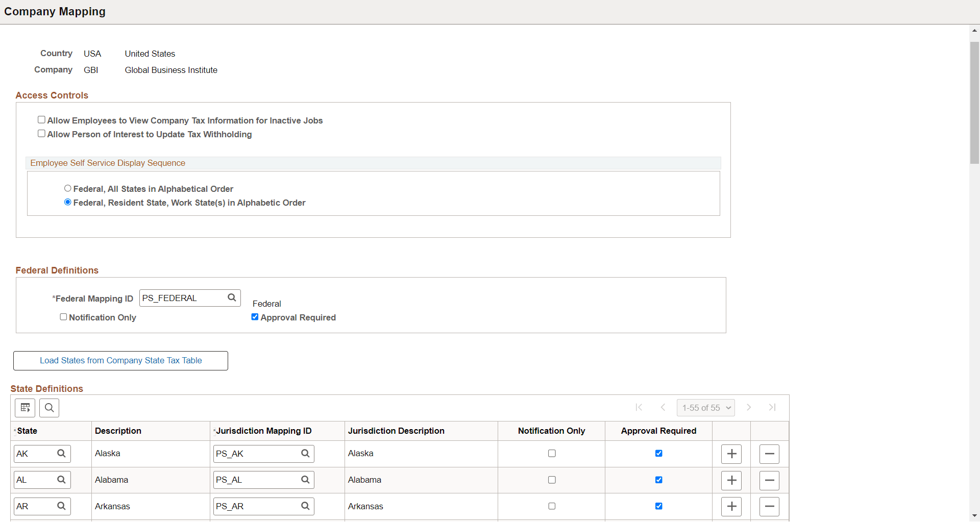
Task: Check Allow Person of Interest to Update
Action: (x=41, y=134)
